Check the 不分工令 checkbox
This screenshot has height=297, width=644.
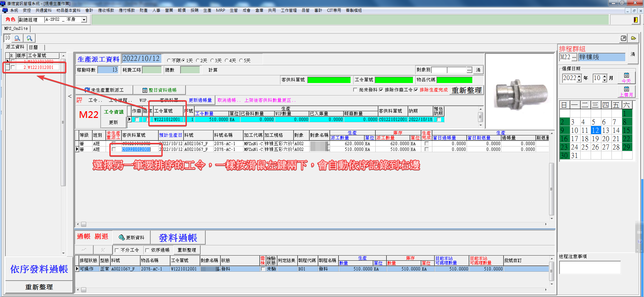[117, 250]
